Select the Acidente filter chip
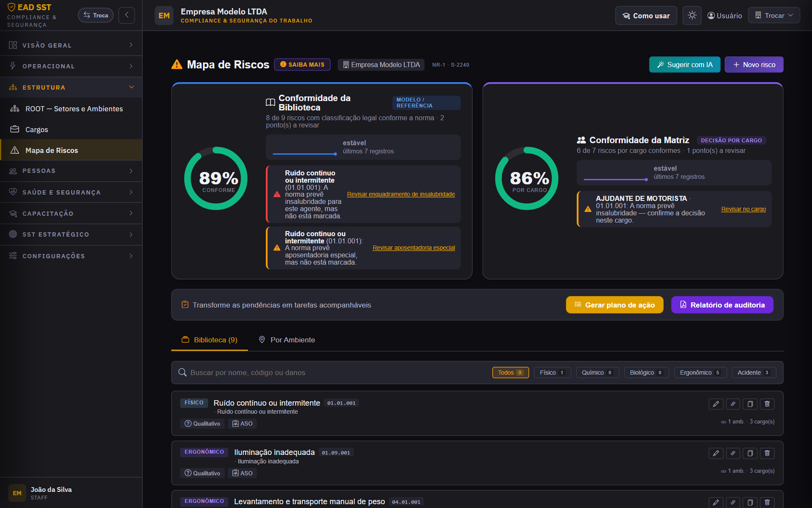812x508 pixels. click(754, 373)
